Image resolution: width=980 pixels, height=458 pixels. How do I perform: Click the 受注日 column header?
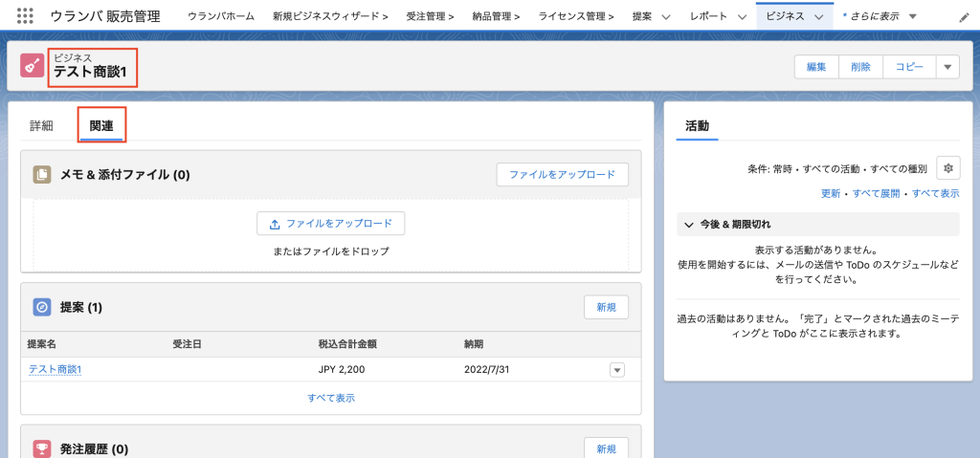[x=187, y=343]
